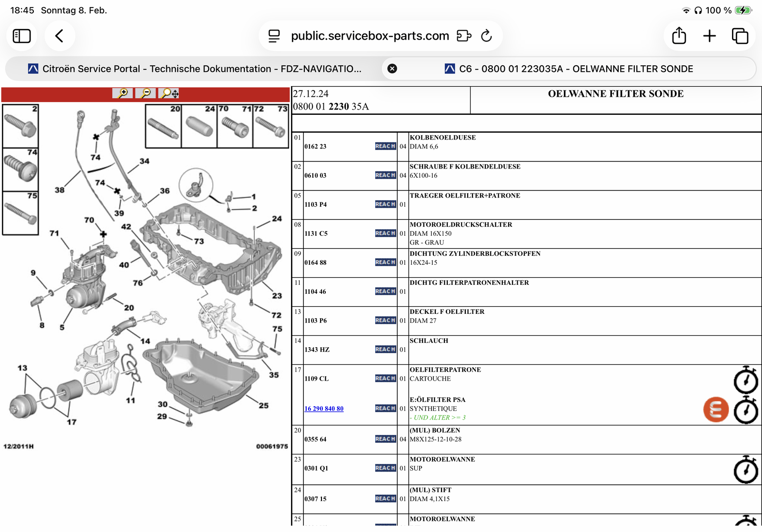Click REACH badge for part 0355 64
This screenshot has height=532, width=762.
pos(385,439)
